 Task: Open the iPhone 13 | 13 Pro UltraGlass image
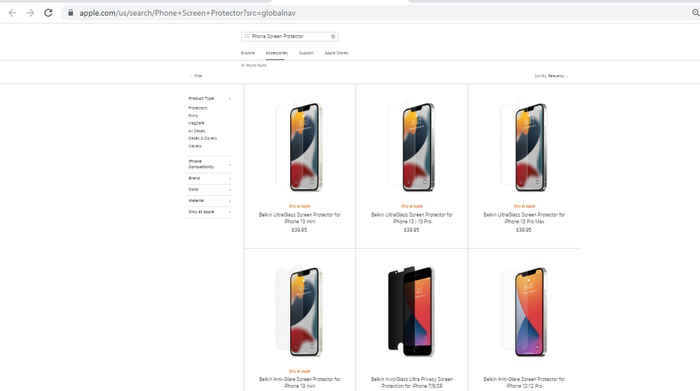pyautogui.click(x=412, y=146)
